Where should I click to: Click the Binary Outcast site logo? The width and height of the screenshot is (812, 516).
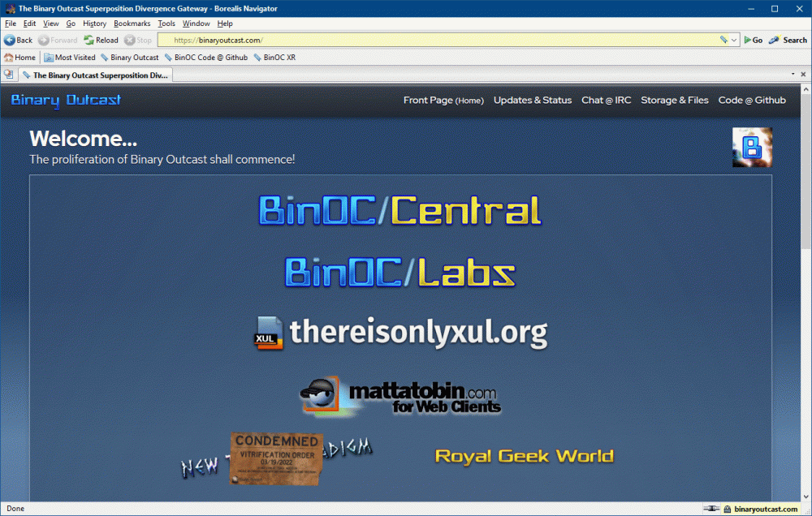coord(66,100)
